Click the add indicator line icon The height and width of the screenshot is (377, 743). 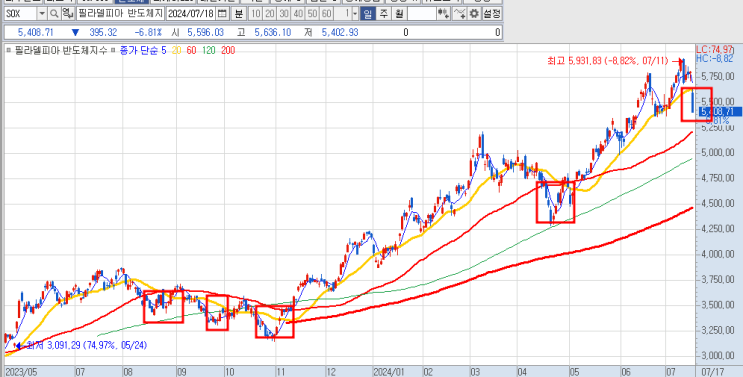[x=459, y=14]
